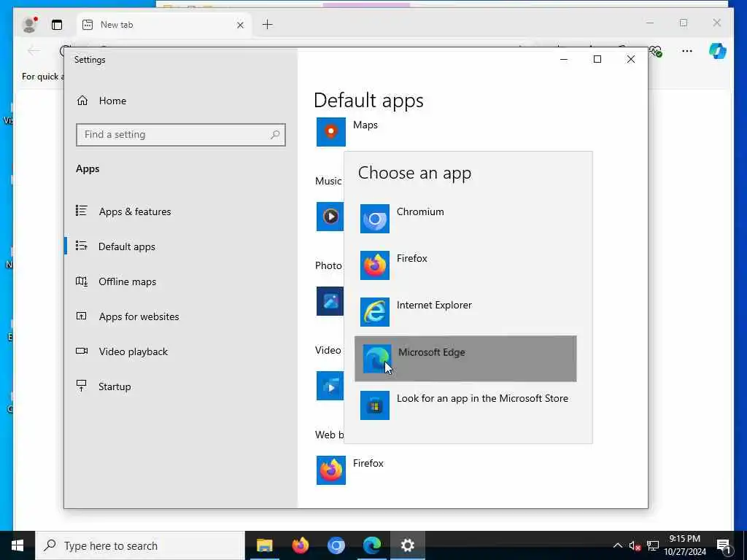Minimize the Settings window

pyautogui.click(x=564, y=59)
